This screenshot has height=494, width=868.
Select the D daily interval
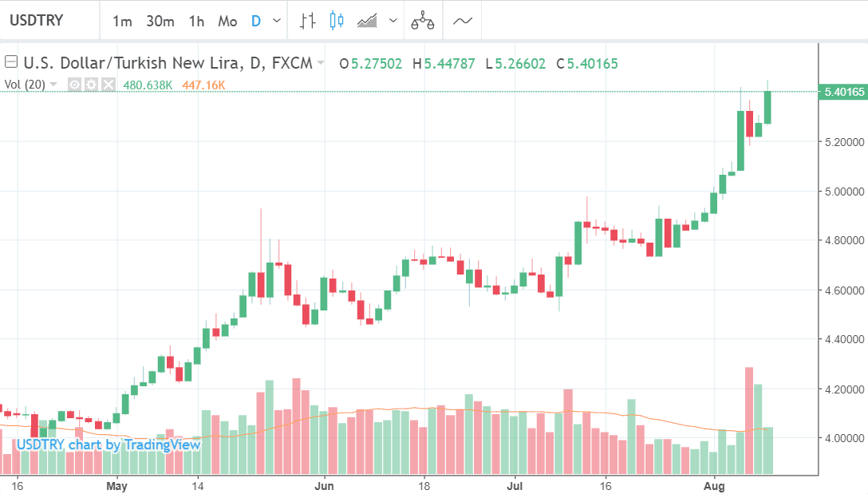256,22
